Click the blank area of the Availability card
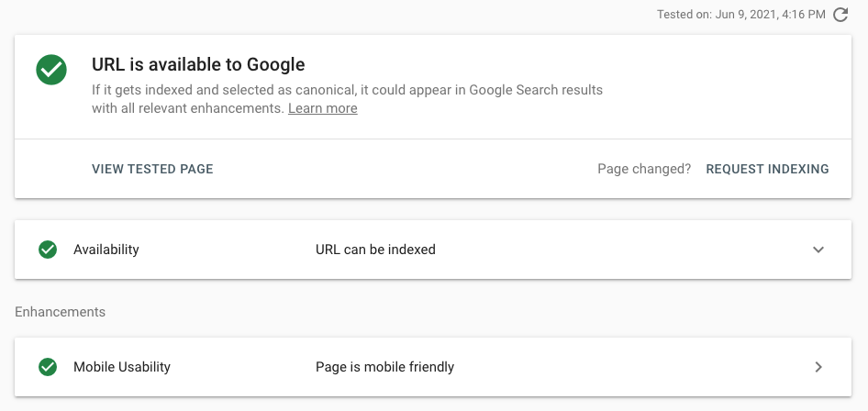 [x=620, y=250]
